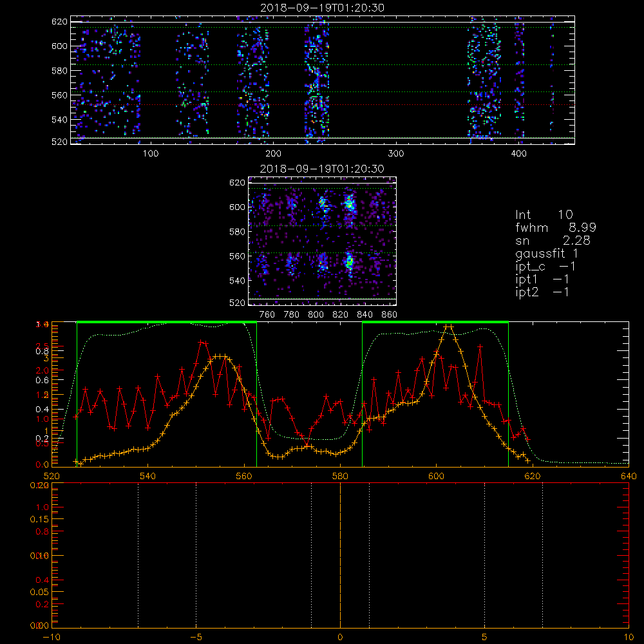Screen dimensions: 644x644
Task: Click x-axis label 300 on top plot
Action: [x=396, y=154]
